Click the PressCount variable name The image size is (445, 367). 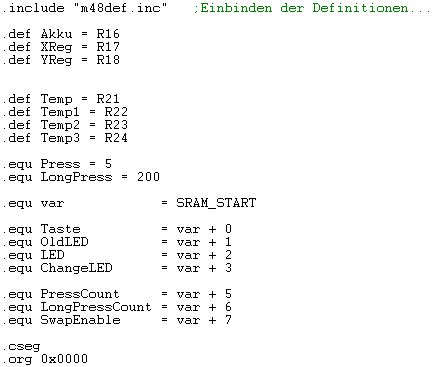point(80,294)
